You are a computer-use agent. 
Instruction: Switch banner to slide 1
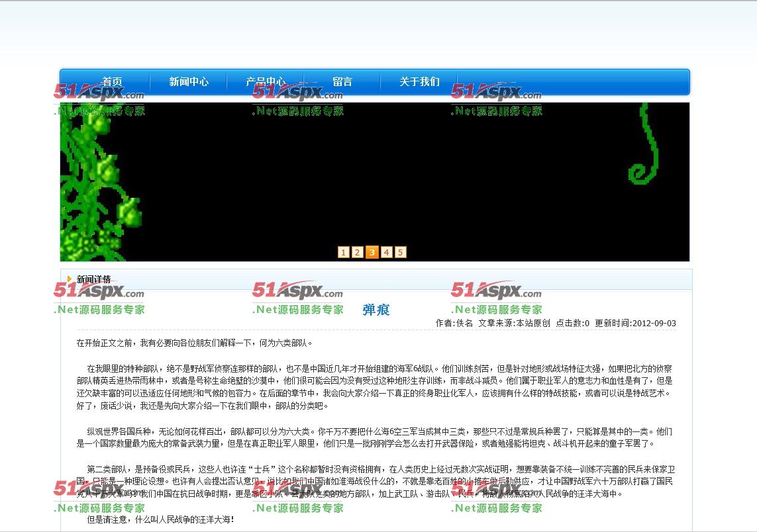pyautogui.click(x=343, y=252)
